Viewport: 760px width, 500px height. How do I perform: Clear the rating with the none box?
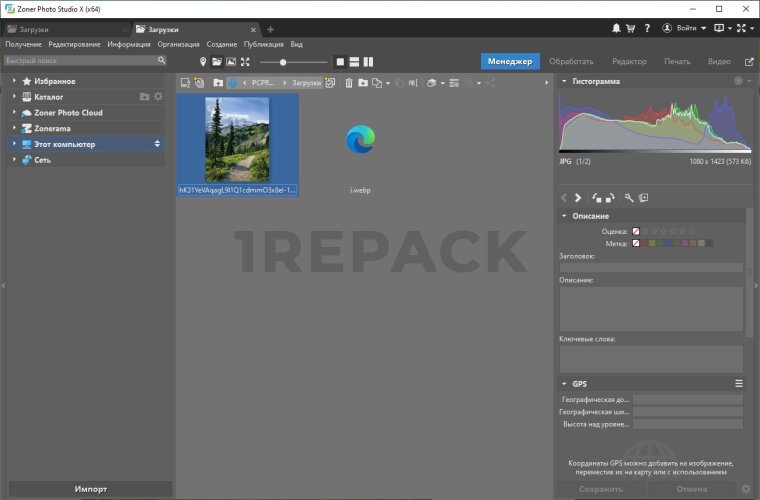click(635, 231)
